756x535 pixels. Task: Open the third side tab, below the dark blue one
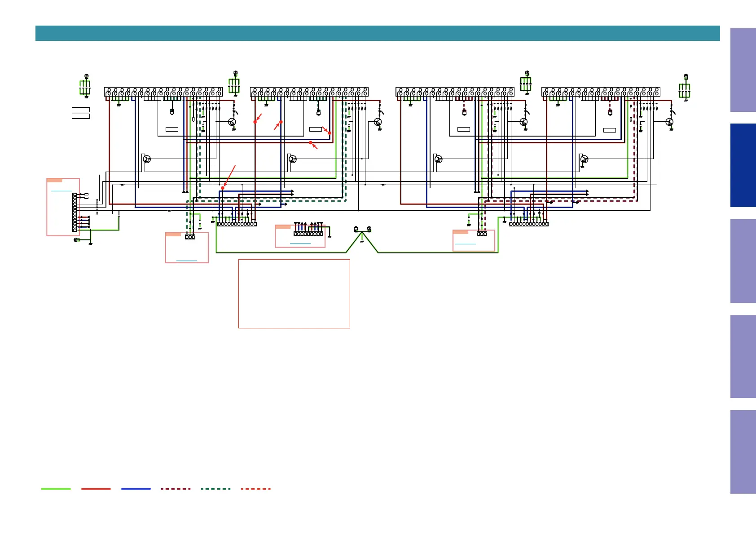pos(743,261)
